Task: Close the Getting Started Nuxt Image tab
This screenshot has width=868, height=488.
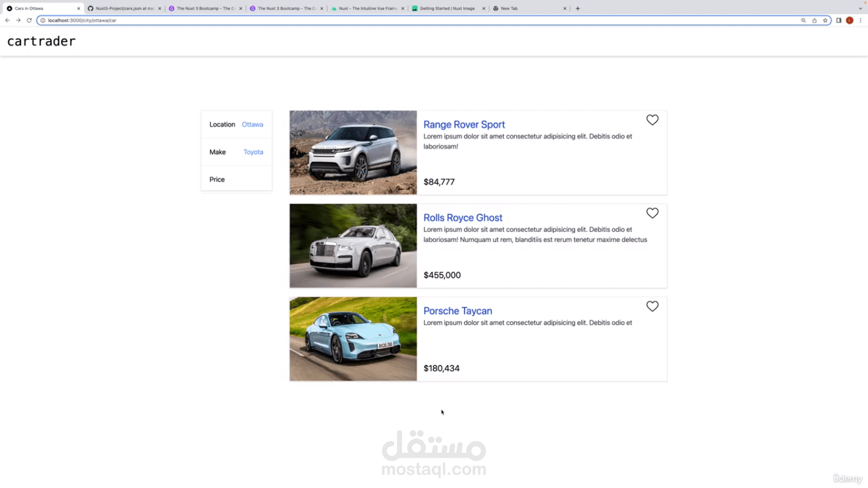Action: click(484, 8)
